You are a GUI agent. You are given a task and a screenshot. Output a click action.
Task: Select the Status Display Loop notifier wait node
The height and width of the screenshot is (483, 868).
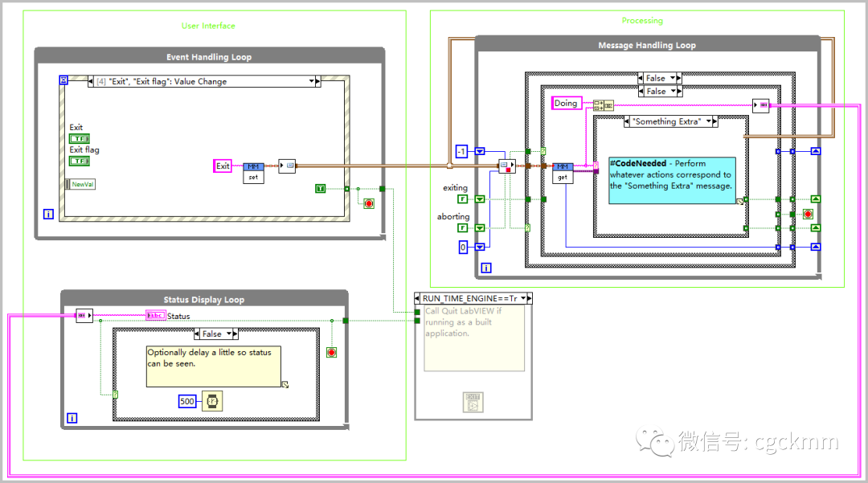point(84,315)
